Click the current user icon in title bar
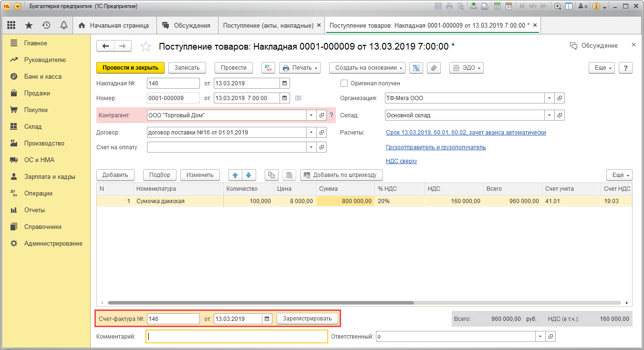Viewport: 644px width, 350px height. click(582, 6)
